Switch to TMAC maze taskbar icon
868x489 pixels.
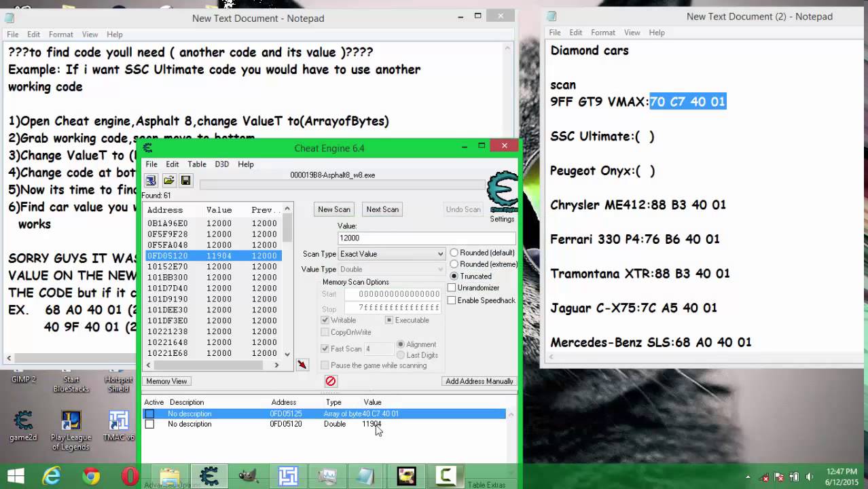[288, 476]
